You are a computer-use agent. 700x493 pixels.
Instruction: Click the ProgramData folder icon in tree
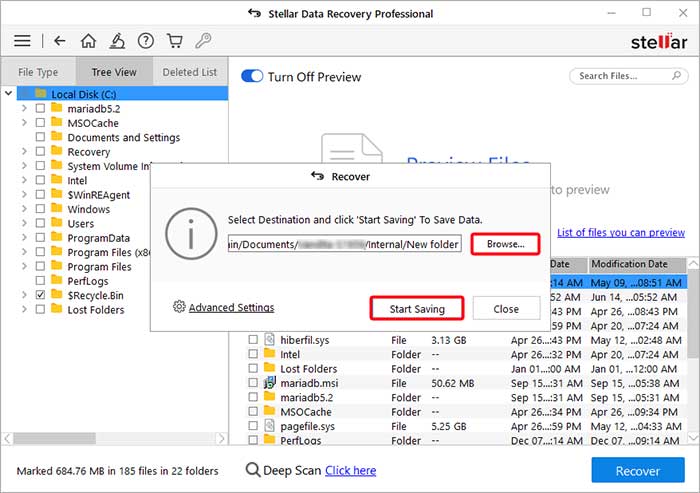[x=56, y=237]
